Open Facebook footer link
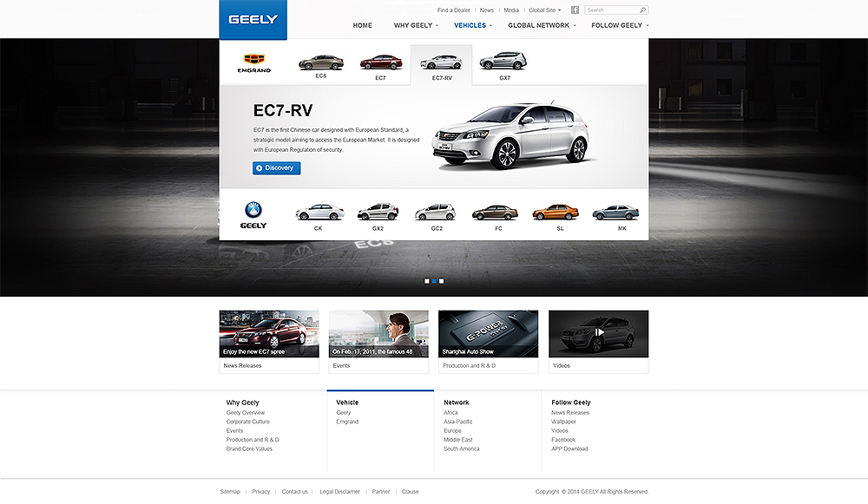 point(563,440)
